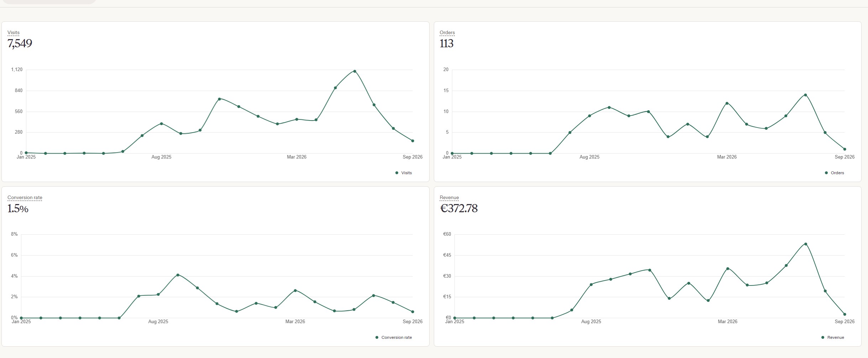This screenshot has height=358, width=868.
Task: Click the €60 y-axis label in Revenue chart
Action: 447,234
